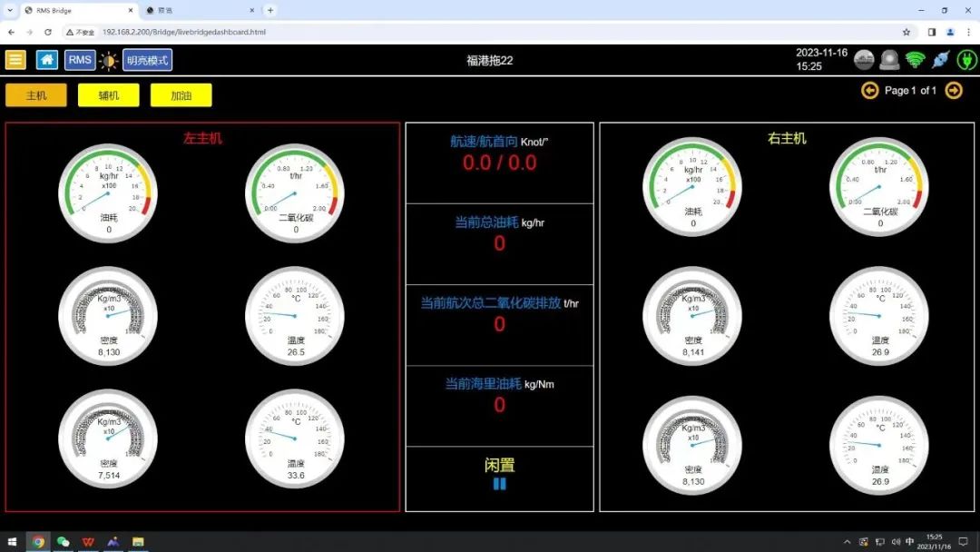The height and width of the screenshot is (552, 980).
Task: Switch display to 明亮模式 mode
Action: (x=145, y=59)
